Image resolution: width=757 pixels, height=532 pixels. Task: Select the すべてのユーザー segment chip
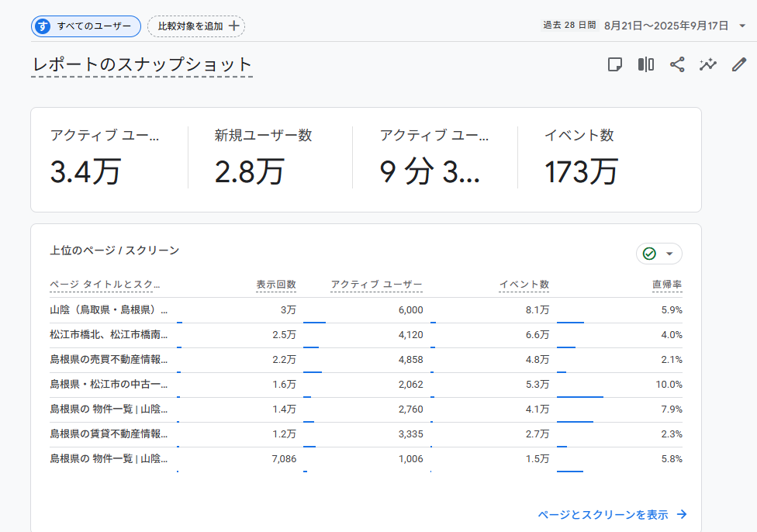(86, 26)
